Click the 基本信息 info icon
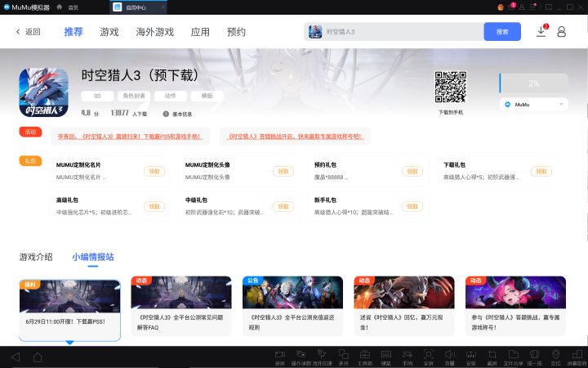 point(166,114)
